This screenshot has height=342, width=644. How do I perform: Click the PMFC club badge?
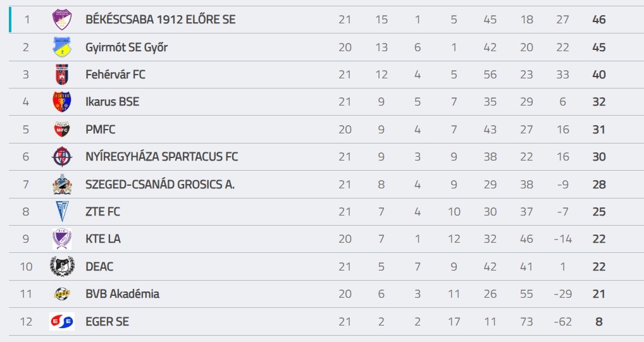pyautogui.click(x=62, y=130)
